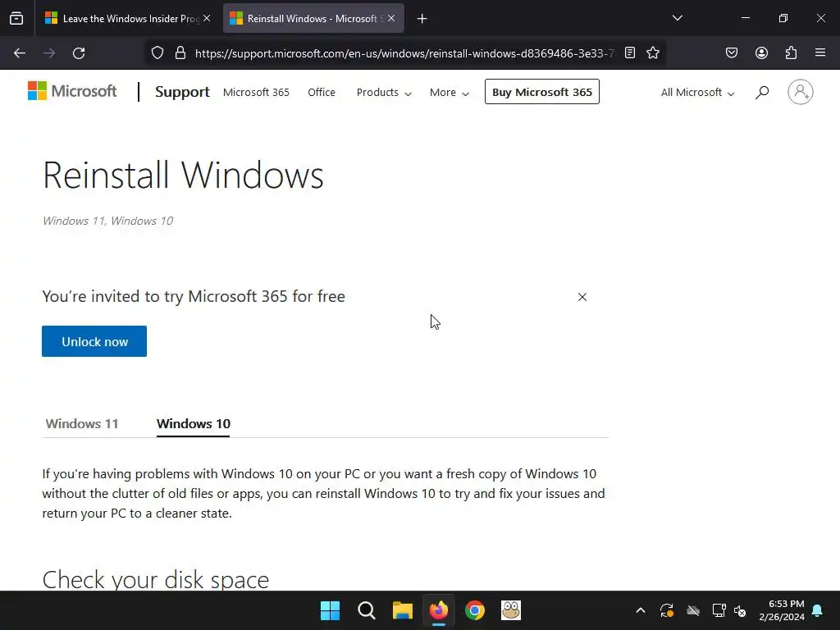Click the address bar URL field
840x630 pixels.
404,53
